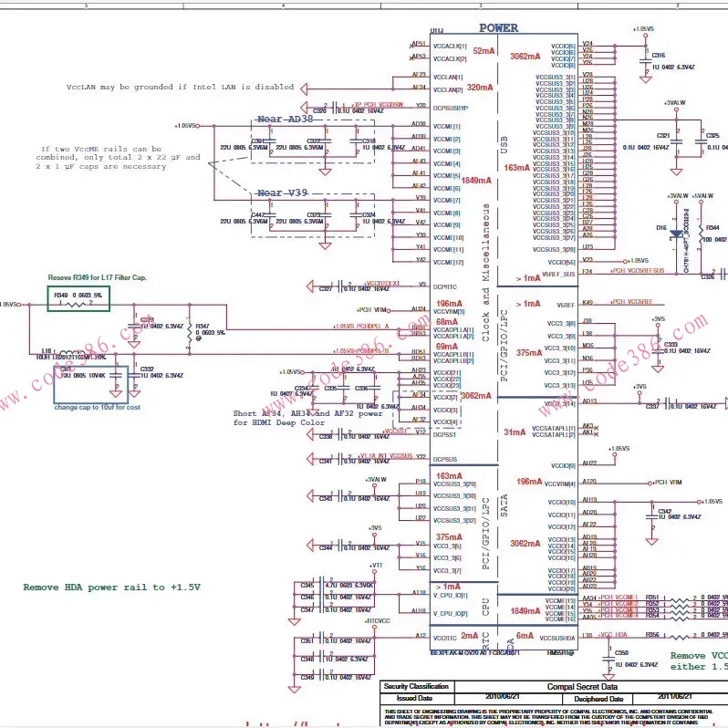Select the 1849mA label beside VCCME pins
Screen dimensions: 728x728
click(x=476, y=180)
